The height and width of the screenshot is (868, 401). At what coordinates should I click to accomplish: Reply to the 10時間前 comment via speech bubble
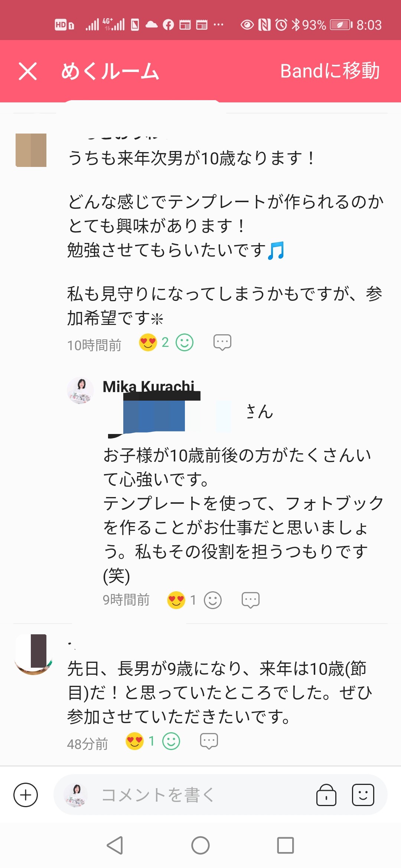[222, 342]
